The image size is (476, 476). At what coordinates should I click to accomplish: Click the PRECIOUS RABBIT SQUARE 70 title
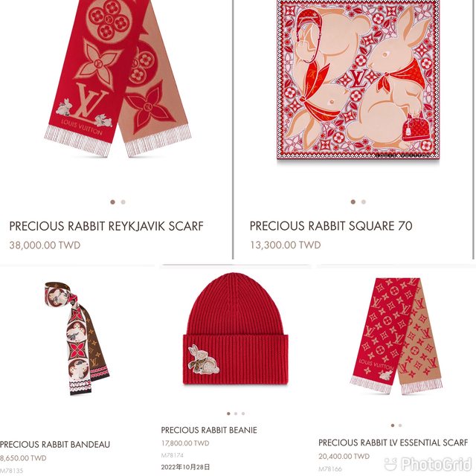331,226
